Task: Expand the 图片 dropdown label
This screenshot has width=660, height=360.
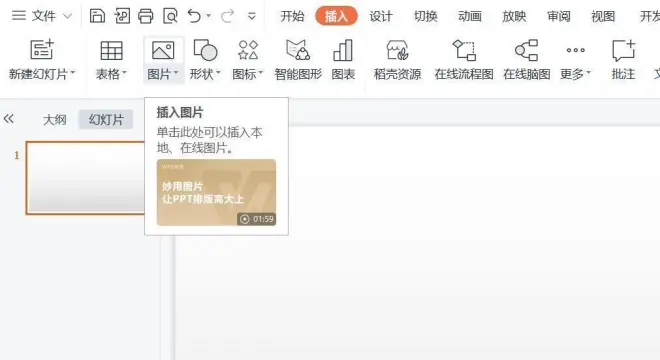Action: coord(163,74)
